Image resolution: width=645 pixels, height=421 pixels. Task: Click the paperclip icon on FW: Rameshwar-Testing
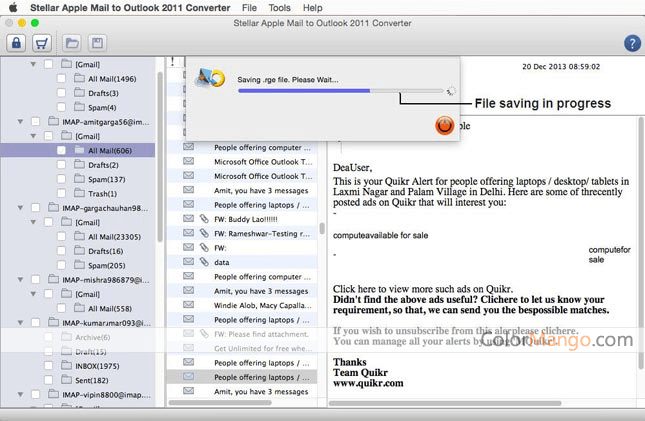click(x=204, y=233)
